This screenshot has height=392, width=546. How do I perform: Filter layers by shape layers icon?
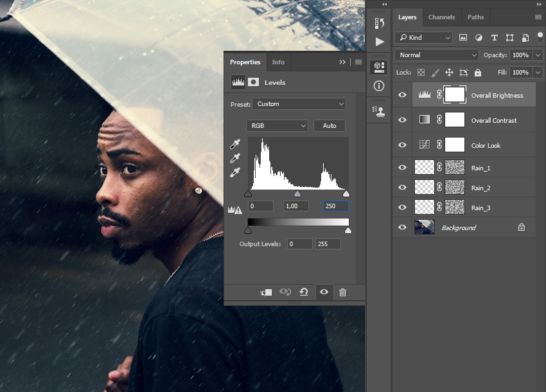click(509, 38)
